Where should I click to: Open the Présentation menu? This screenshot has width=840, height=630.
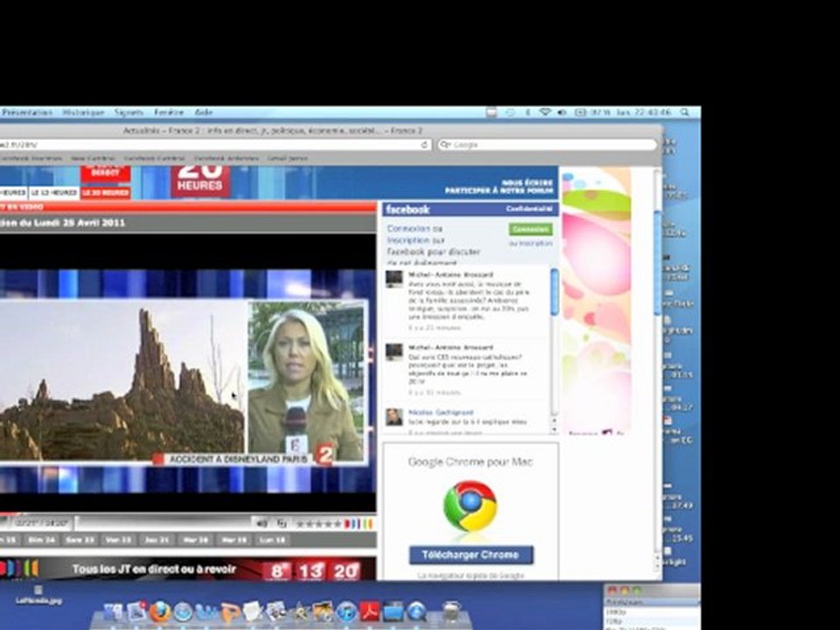point(27,112)
